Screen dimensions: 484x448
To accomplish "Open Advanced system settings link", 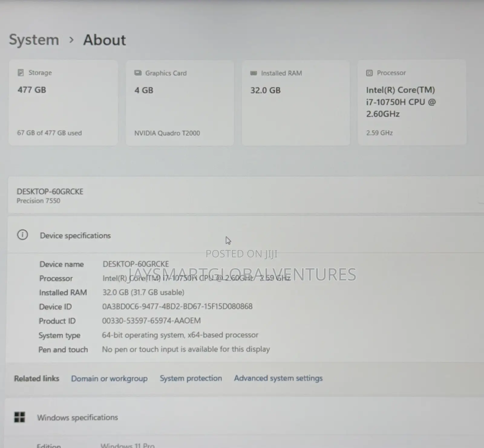I will tap(278, 378).
